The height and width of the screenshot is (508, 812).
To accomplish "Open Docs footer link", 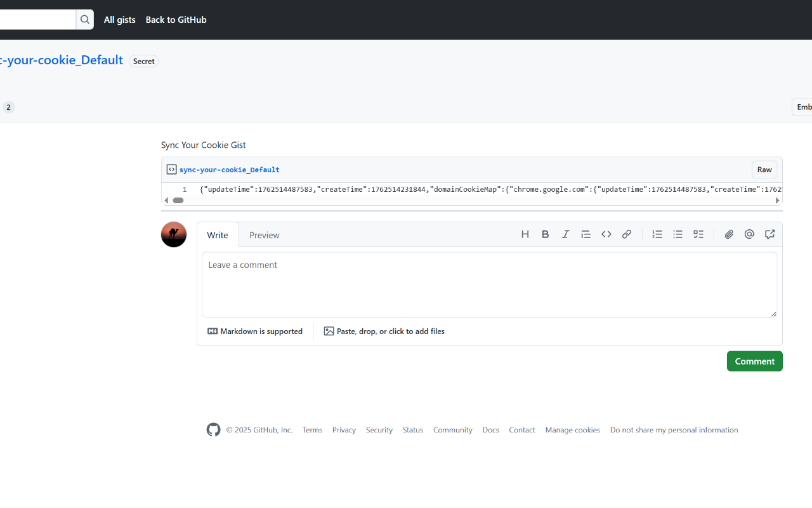I will 491,430.
